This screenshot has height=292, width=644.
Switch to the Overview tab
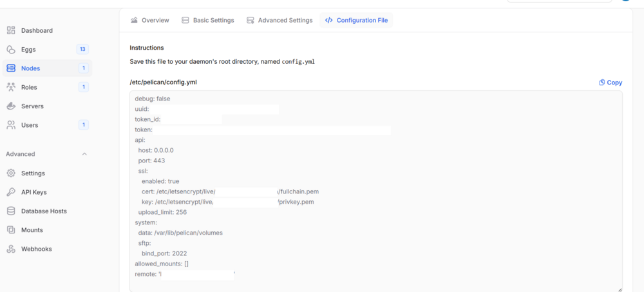(149, 20)
